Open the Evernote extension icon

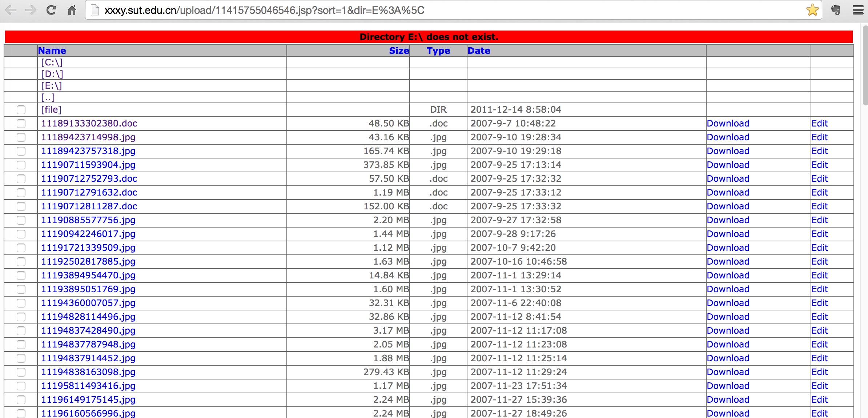[x=835, y=10]
